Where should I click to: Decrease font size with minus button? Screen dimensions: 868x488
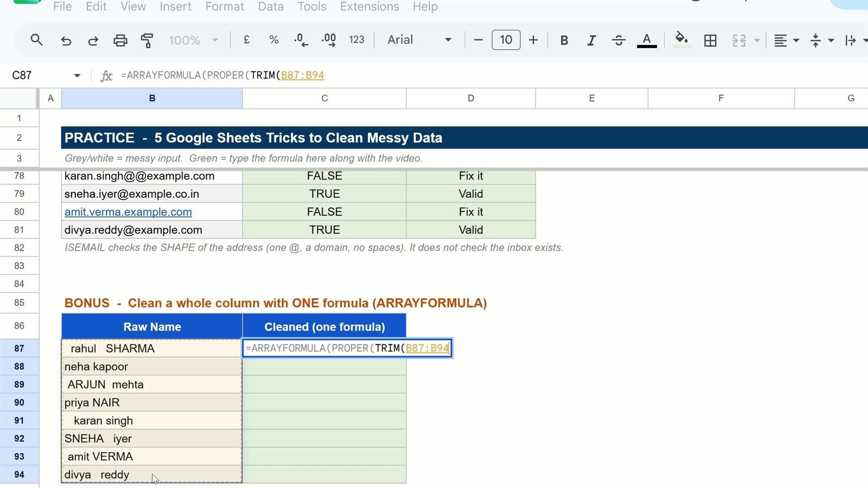tap(478, 40)
